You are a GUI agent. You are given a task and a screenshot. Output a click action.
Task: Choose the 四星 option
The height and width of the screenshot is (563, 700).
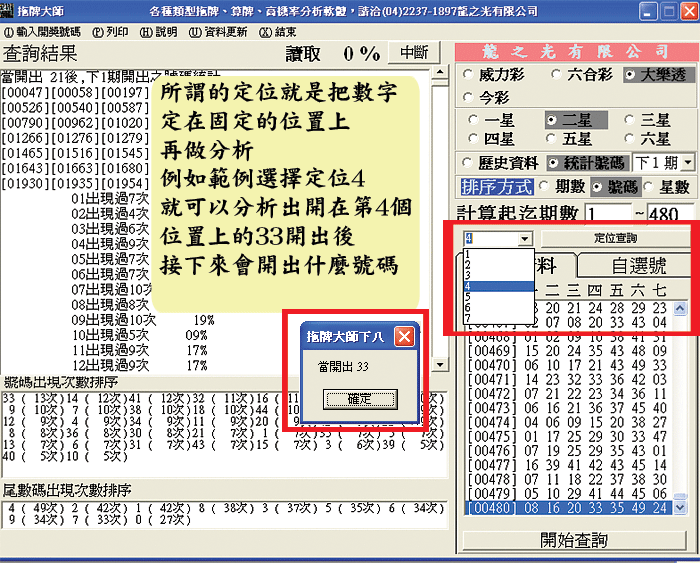click(x=491, y=139)
